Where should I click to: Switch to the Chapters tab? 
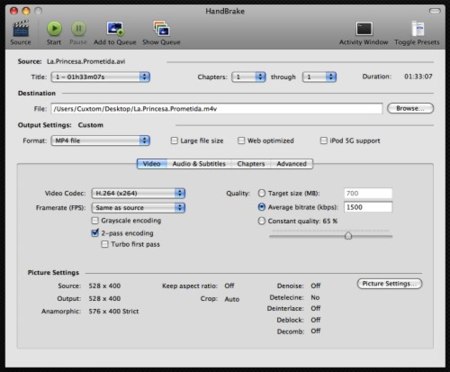[x=251, y=164]
